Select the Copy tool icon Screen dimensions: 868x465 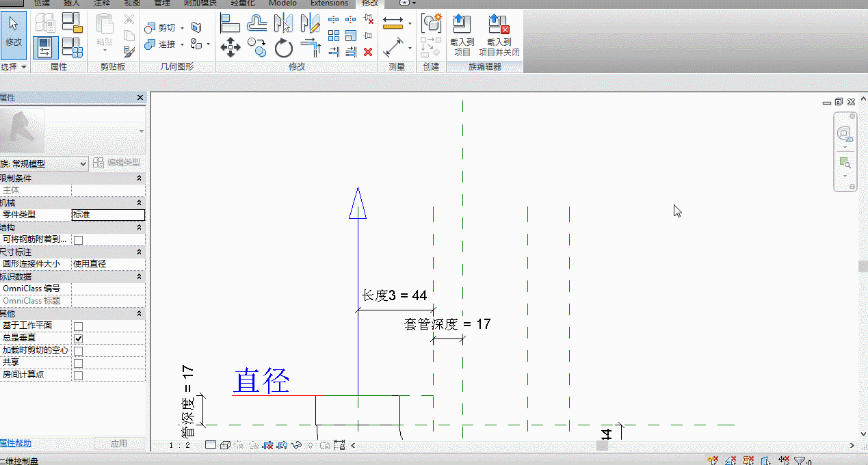257,47
